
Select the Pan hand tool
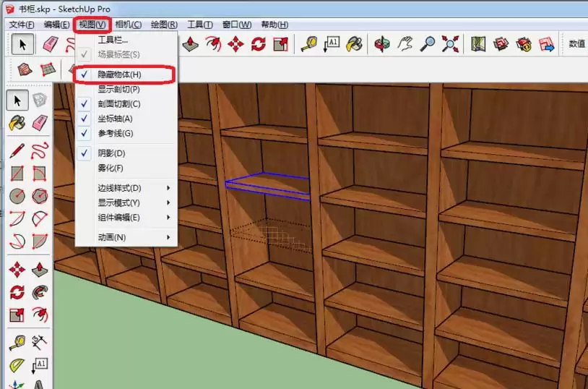[405, 44]
